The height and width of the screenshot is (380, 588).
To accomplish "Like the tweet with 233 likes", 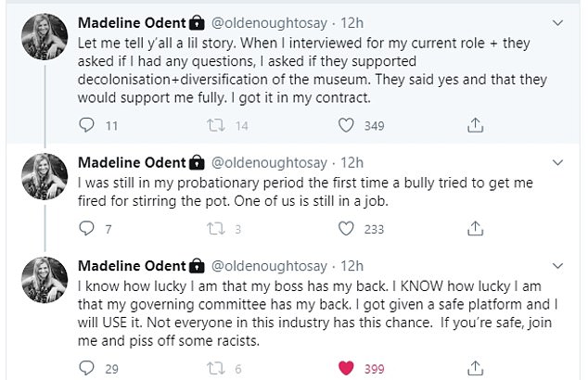I will [x=345, y=228].
